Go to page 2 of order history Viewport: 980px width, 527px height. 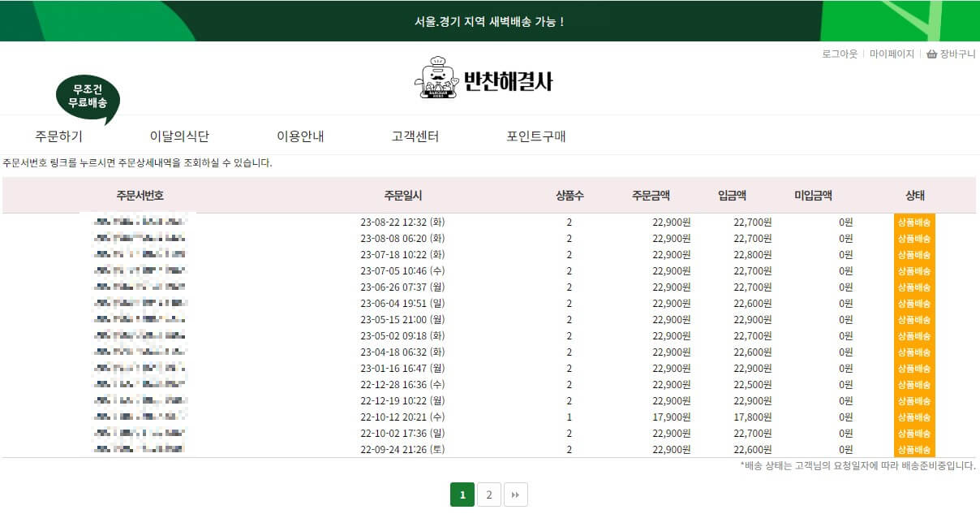click(489, 494)
